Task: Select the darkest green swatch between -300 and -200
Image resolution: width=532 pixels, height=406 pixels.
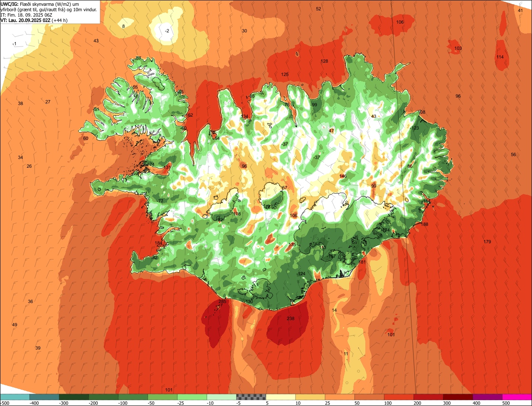Action: coord(74,396)
